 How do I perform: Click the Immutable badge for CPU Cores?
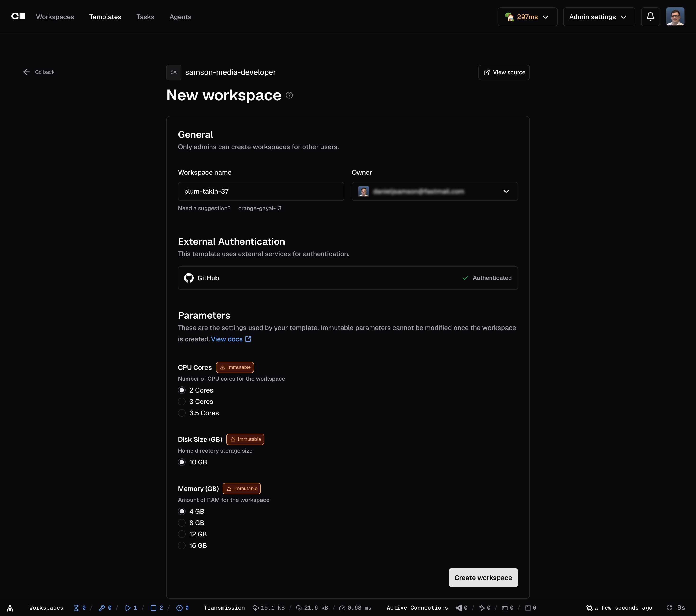(x=235, y=367)
